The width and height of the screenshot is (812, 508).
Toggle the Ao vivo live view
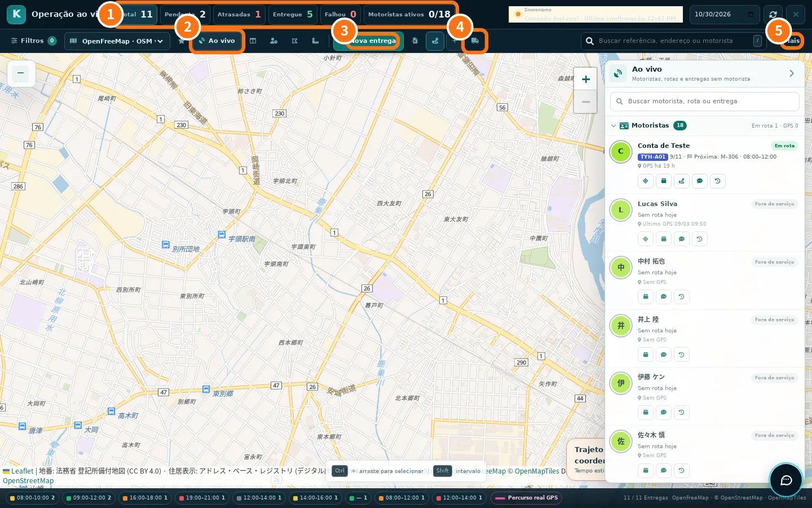[218, 41]
